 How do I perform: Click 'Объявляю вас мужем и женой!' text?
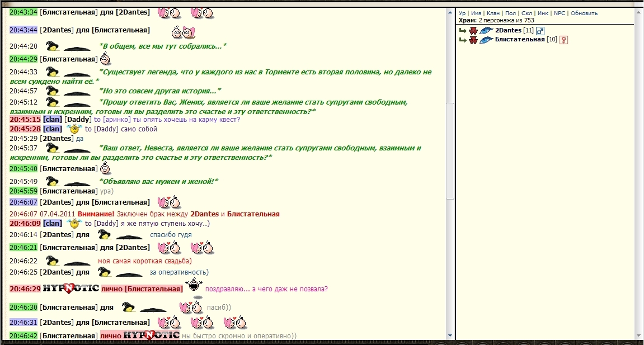tap(158, 181)
